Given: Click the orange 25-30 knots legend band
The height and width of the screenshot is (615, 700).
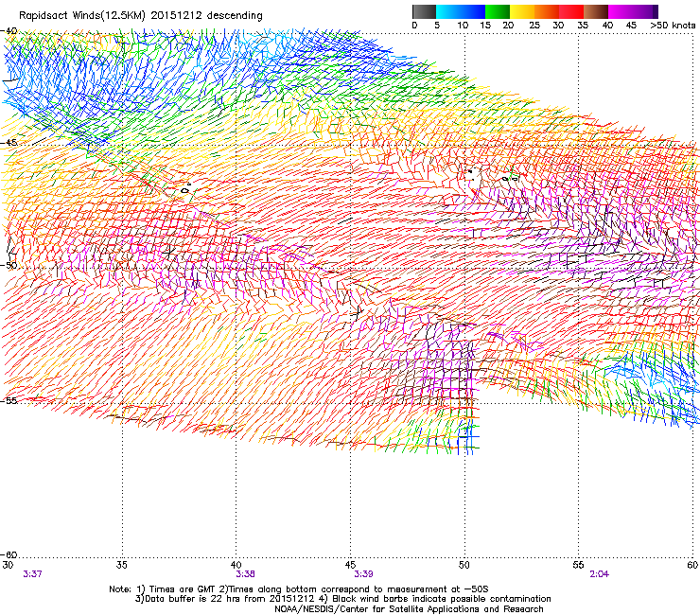Looking at the screenshot, I should coord(547,11).
